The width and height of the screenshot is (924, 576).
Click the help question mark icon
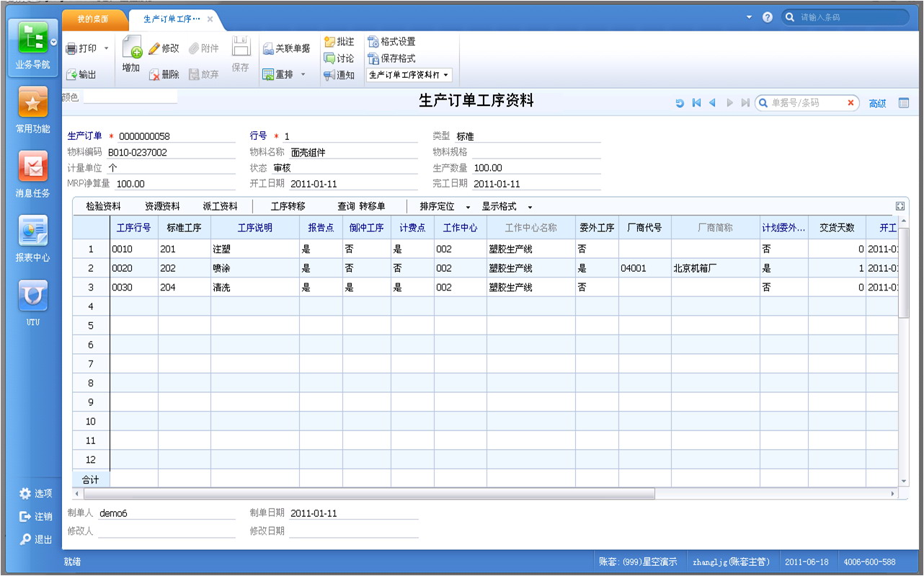pos(768,17)
